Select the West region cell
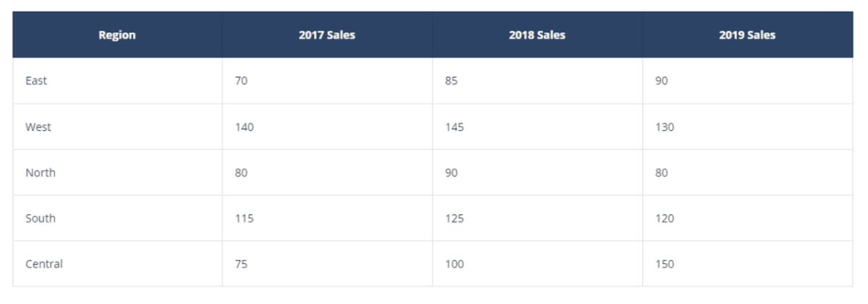Image resolution: width=868 pixels, height=304 pixels. pos(117,127)
